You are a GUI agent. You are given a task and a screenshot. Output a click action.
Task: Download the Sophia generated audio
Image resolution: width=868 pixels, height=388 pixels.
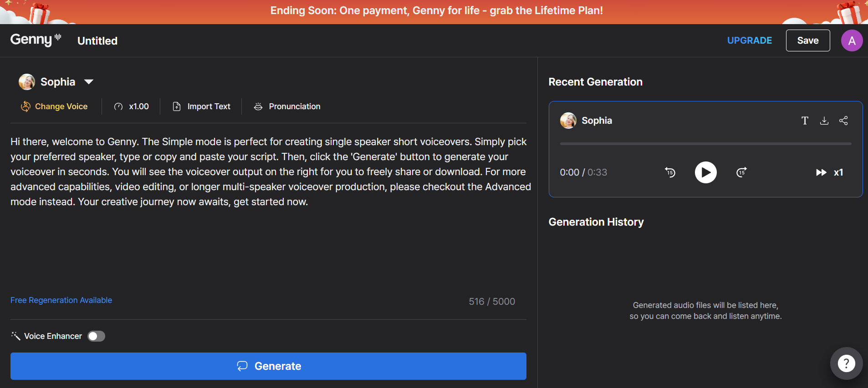click(824, 121)
